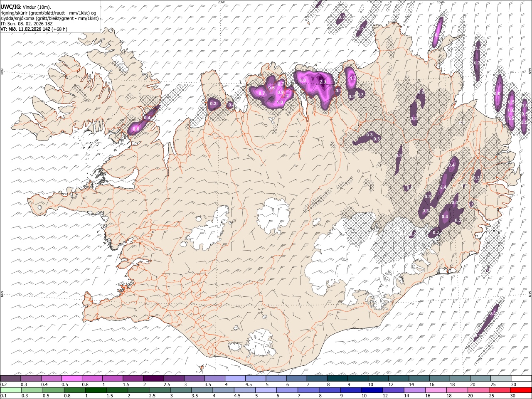Click the 15W longitude label
Viewport: 532px width, 399px height.
point(440,2)
